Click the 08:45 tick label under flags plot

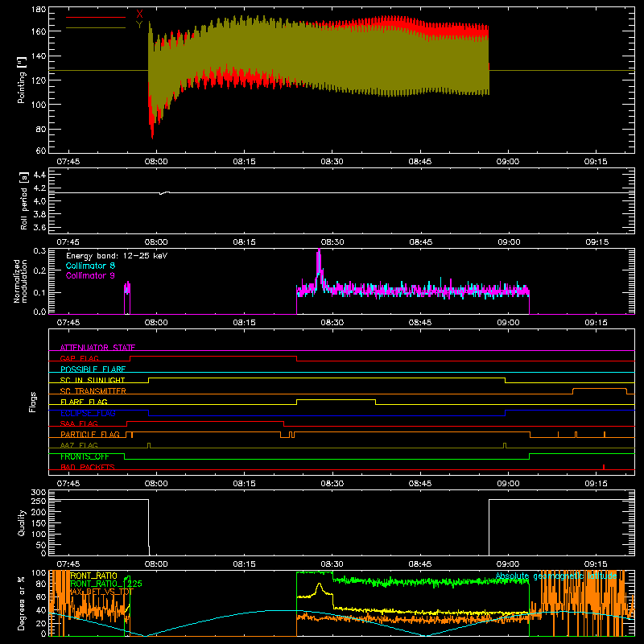(x=420, y=484)
